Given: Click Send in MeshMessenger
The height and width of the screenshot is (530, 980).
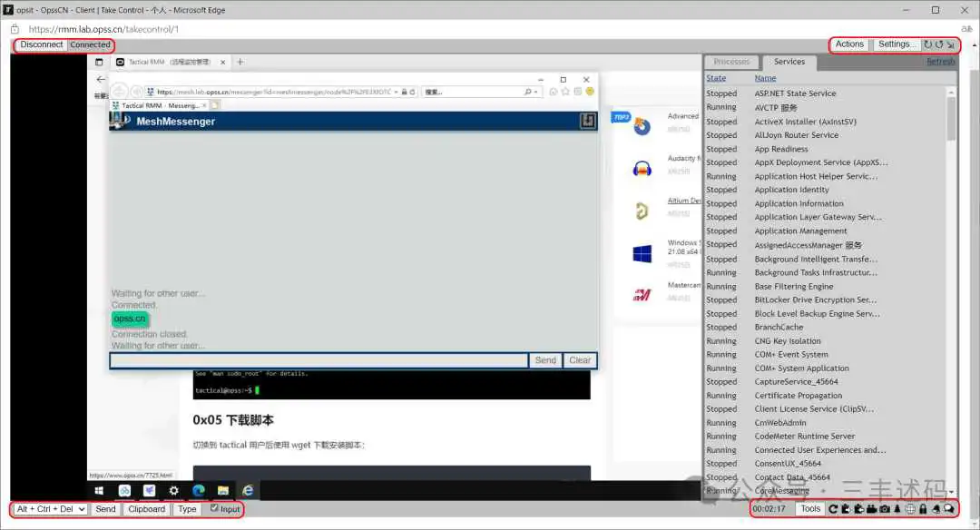Looking at the screenshot, I should point(545,360).
